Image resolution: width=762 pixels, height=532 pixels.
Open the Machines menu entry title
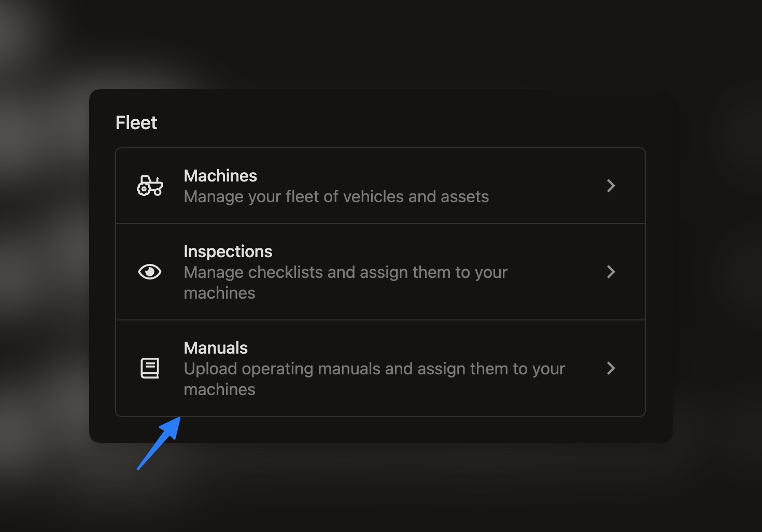(x=220, y=176)
